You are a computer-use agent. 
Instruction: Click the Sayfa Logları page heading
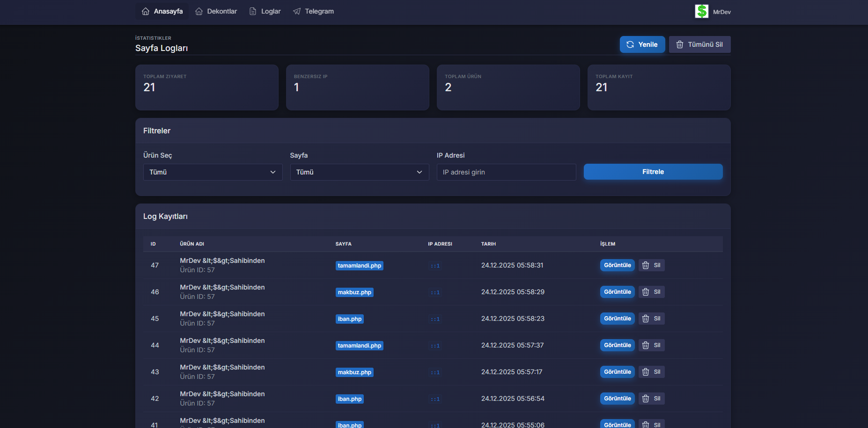[162, 48]
